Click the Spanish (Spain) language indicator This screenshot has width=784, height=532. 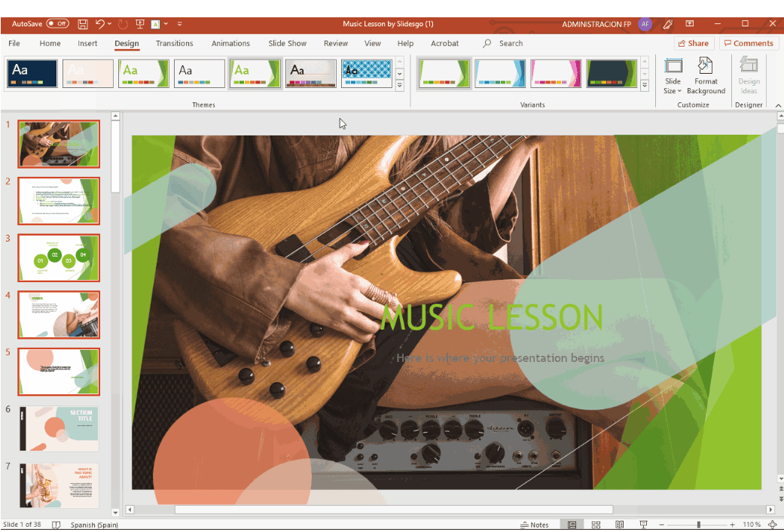pos(94,524)
